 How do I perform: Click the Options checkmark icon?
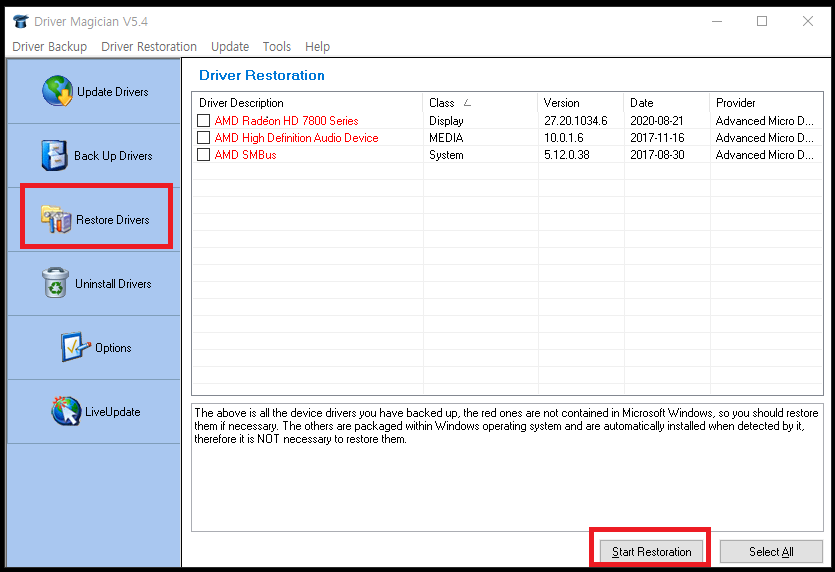click(75, 347)
